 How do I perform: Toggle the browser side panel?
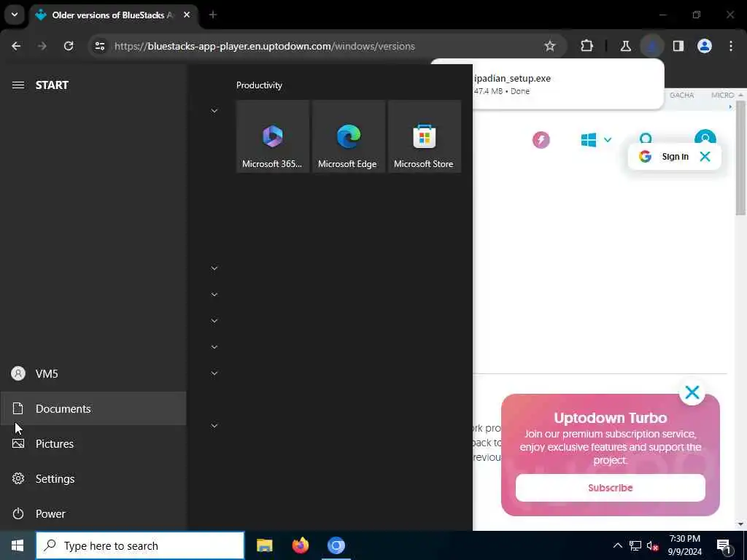[x=678, y=46]
